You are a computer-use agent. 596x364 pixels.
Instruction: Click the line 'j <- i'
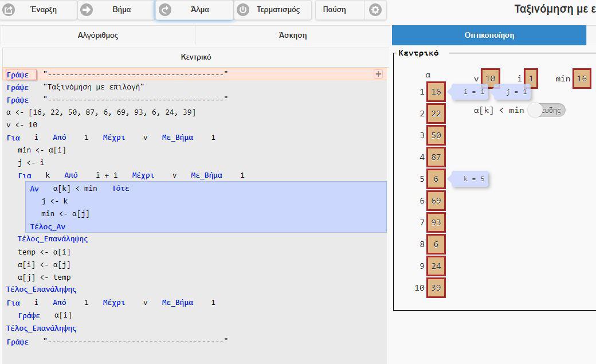(x=31, y=162)
